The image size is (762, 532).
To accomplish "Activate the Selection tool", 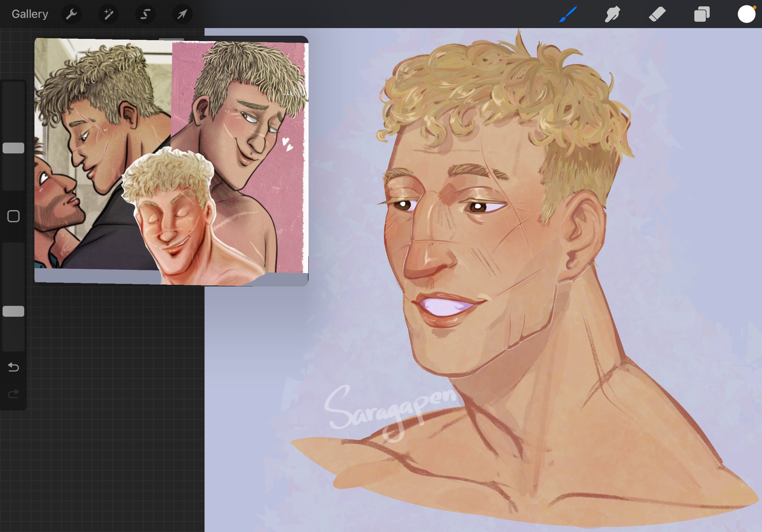I will click(146, 14).
